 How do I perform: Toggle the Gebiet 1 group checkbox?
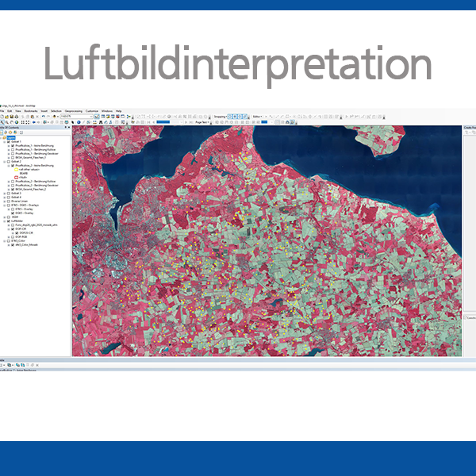coord(6,141)
